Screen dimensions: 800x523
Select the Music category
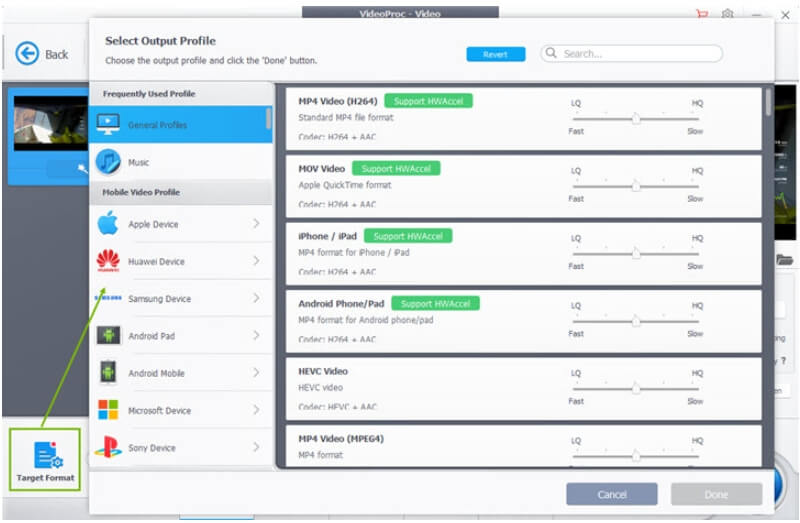(x=181, y=162)
